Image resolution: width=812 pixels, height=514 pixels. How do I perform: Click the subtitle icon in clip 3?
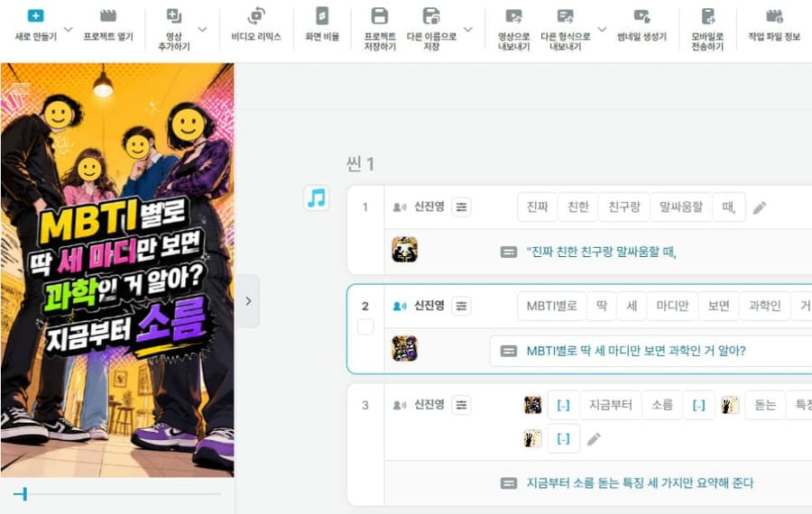(x=508, y=483)
